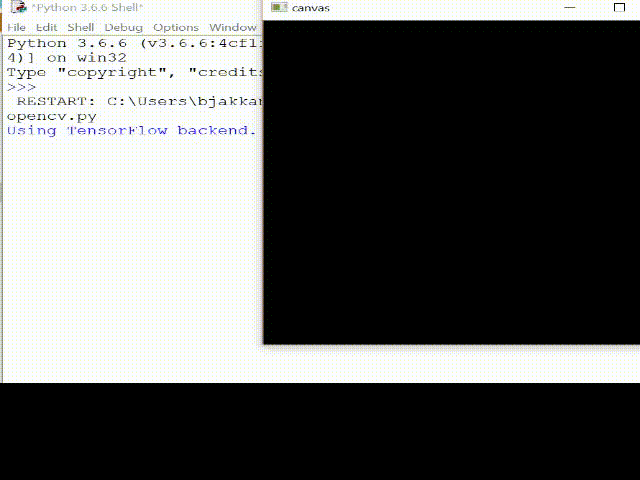Click the black drawing area of canvas window
The width and height of the screenshot is (640, 480).
(x=451, y=182)
